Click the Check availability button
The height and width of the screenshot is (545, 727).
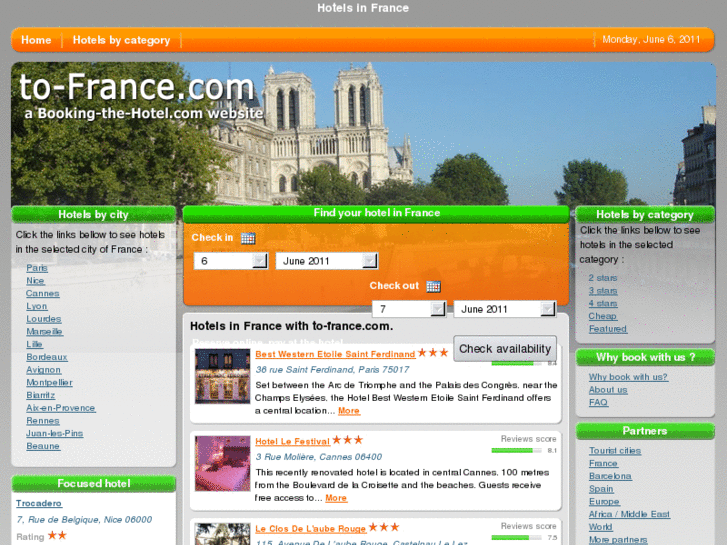[x=505, y=349]
